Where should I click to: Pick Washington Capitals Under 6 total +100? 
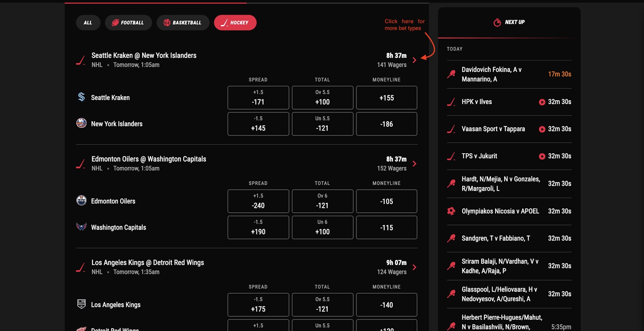click(322, 227)
